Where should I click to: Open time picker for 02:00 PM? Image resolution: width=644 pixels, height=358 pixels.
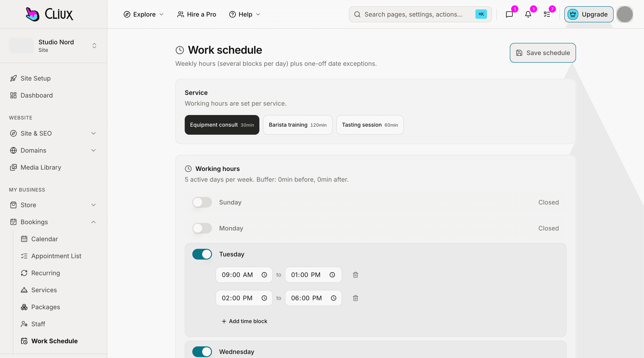[264, 298]
